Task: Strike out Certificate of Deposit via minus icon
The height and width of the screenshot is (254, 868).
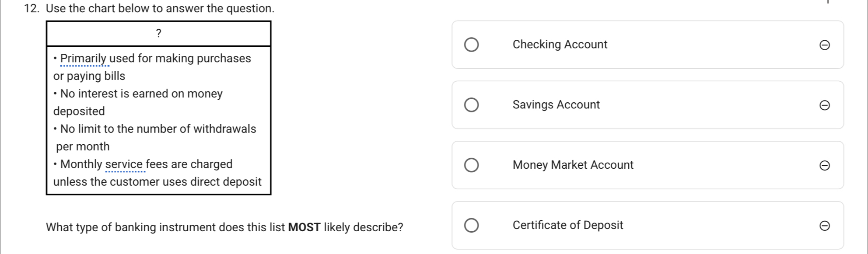Action: (824, 226)
